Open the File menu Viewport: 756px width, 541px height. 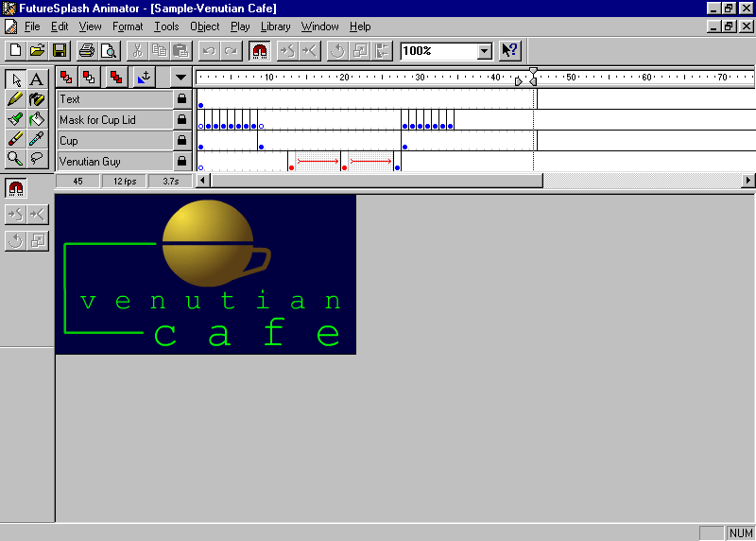(32, 26)
